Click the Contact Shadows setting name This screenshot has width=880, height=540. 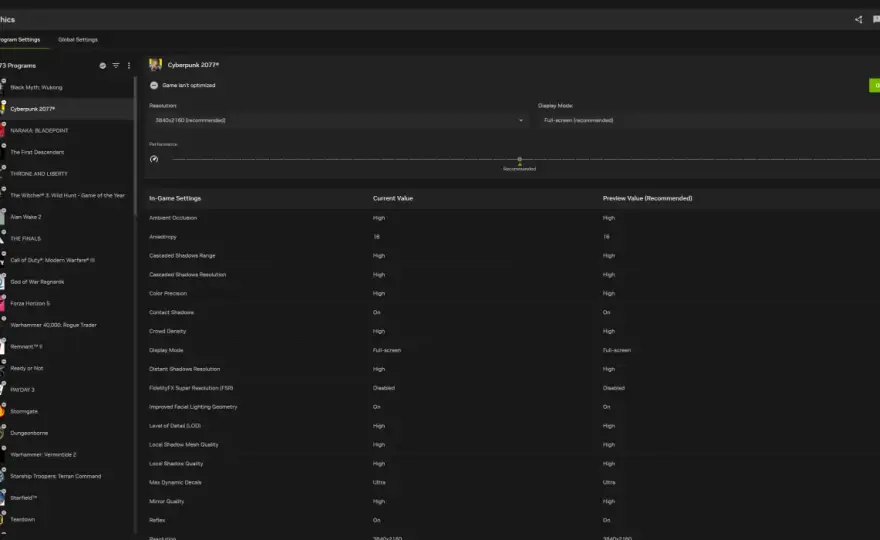[172, 313]
